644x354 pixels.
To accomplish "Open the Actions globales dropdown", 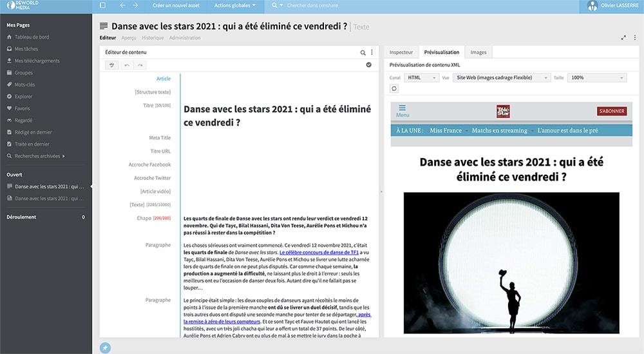I will [x=234, y=5].
